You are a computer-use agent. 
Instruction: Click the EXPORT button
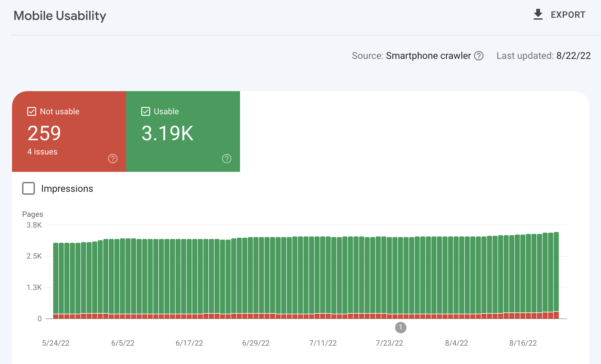568,14
